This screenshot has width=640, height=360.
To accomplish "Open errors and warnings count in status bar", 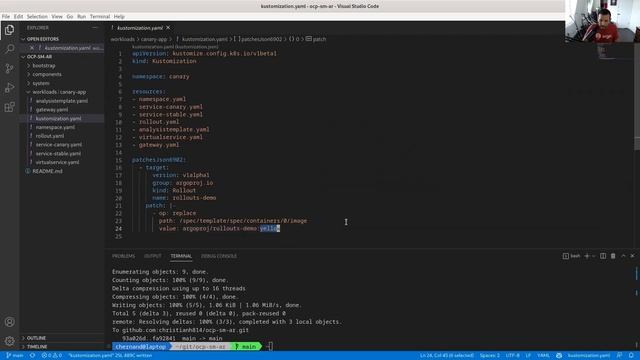I will pyautogui.click(x=51, y=356).
